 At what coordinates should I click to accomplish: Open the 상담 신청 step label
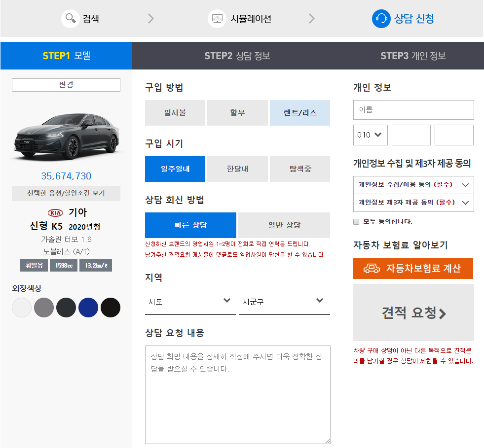tap(414, 19)
